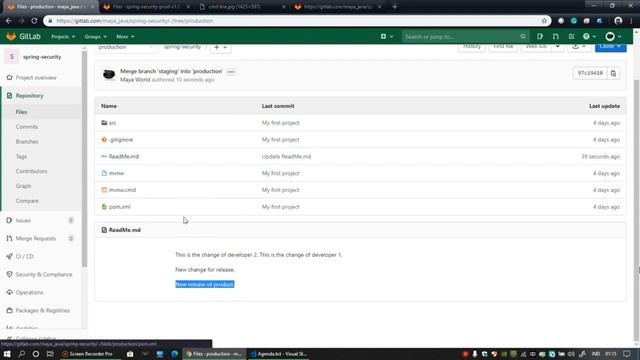Open Tags under Repository
640x360 pixels.
pyautogui.click(x=21, y=156)
